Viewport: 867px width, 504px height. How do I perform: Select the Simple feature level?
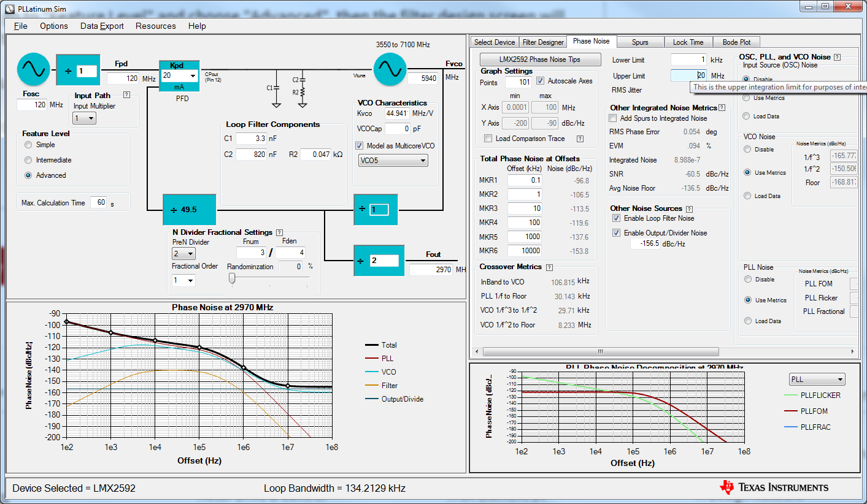point(28,145)
